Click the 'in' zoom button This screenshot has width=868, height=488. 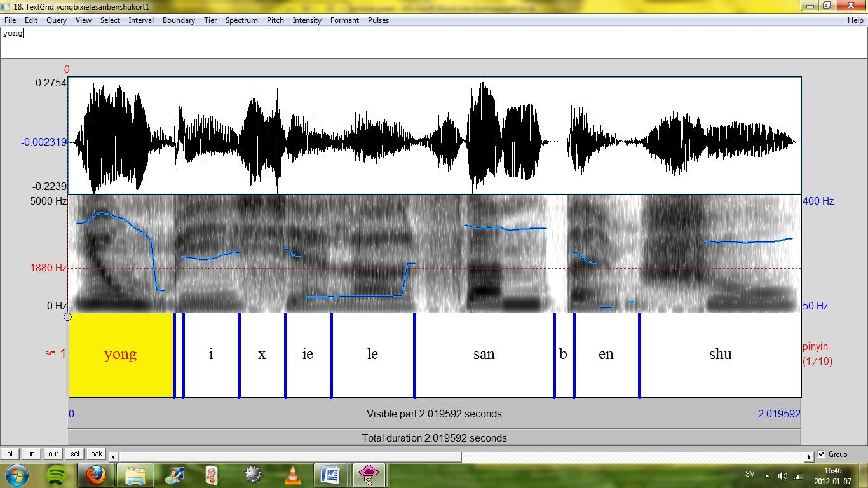[x=32, y=454]
